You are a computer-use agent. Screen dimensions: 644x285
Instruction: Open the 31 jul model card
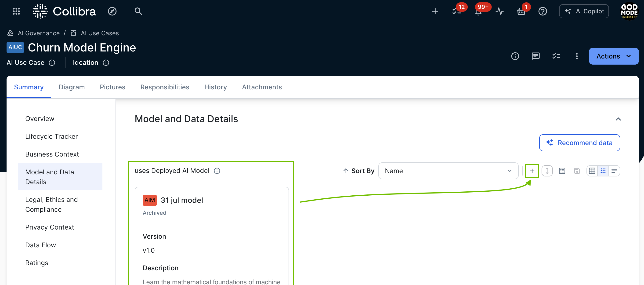click(x=182, y=200)
